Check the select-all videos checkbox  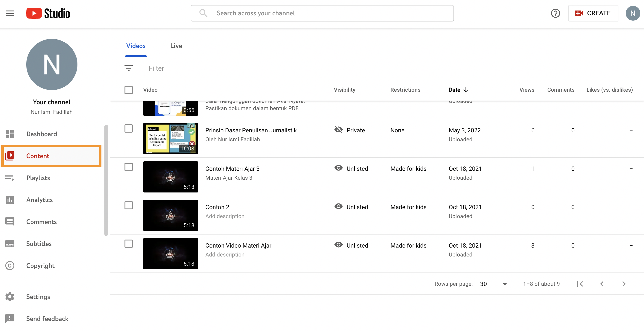pos(128,90)
